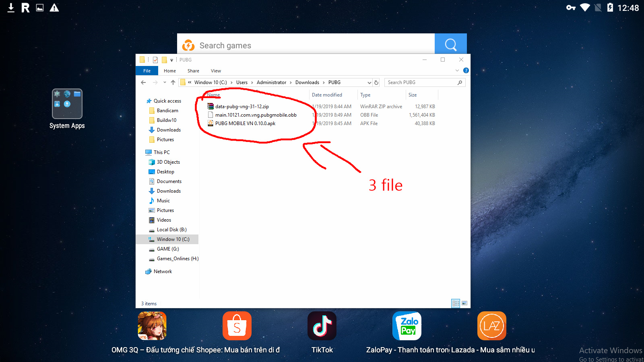Select Quick access in navigation pane
Image resolution: width=644 pixels, height=362 pixels.
click(x=167, y=101)
